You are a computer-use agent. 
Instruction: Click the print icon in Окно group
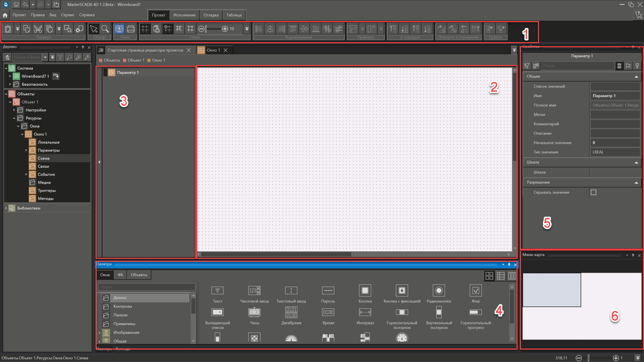131,29
